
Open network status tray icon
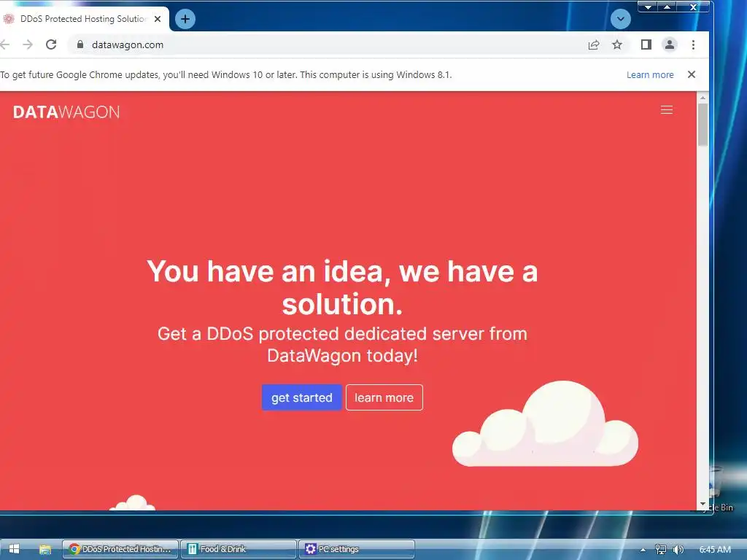tap(660, 550)
